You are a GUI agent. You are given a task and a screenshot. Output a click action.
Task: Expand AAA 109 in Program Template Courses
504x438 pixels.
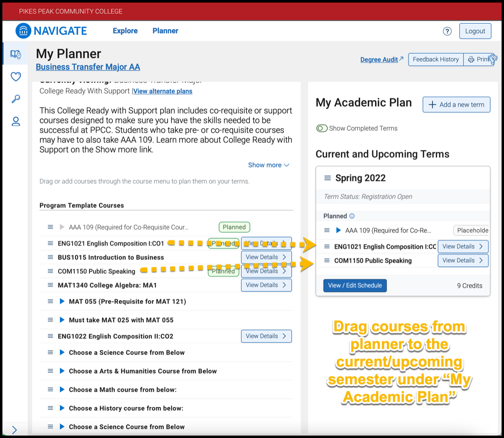click(62, 227)
